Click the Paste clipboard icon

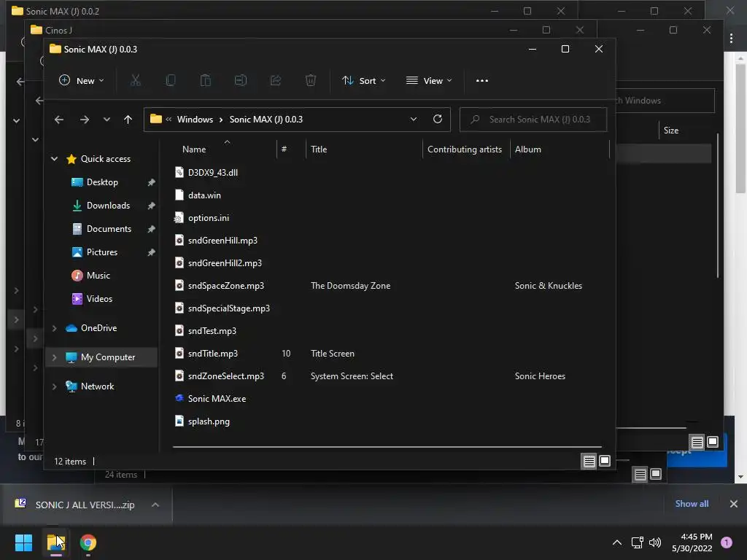click(205, 80)
